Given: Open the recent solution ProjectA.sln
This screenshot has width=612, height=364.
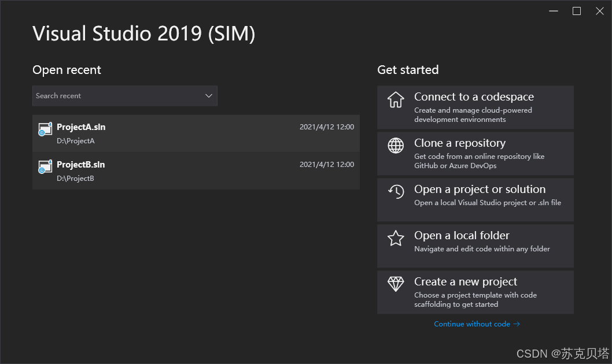Looking at the screenshot, I should [x=196, y=133].
